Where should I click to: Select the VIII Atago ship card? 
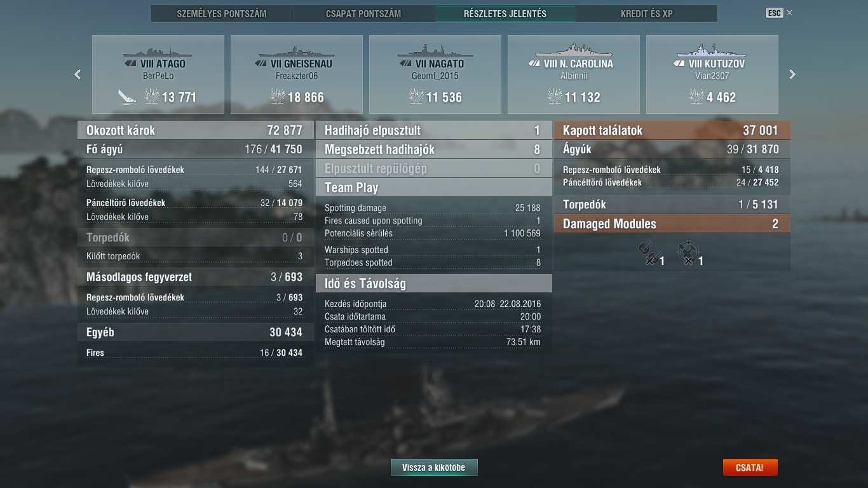click(158, 74)
